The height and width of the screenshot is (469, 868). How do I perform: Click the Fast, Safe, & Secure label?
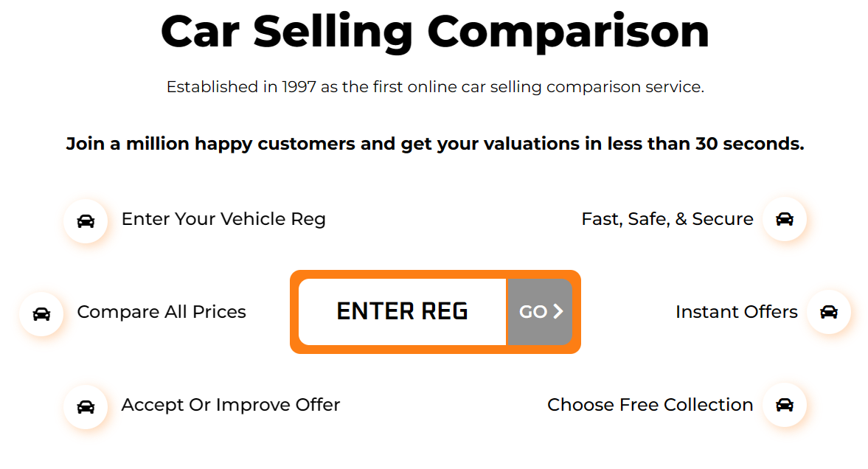tap(667, 219)
